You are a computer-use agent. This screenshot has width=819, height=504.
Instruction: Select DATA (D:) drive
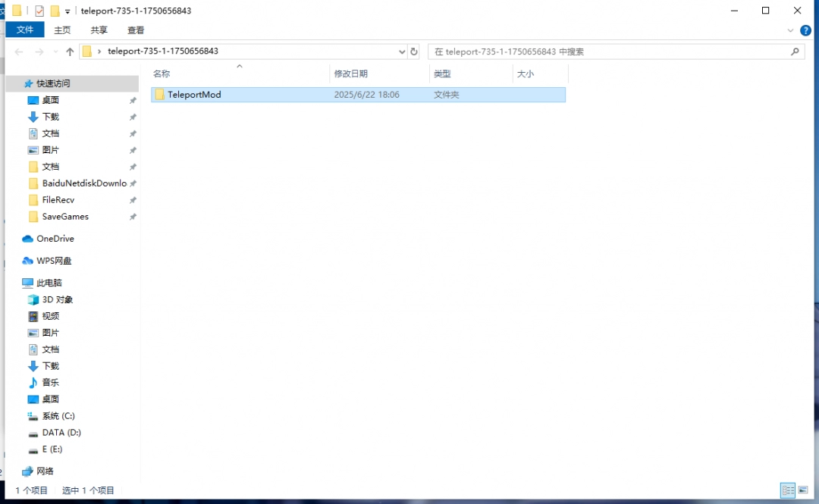point(61,433)
